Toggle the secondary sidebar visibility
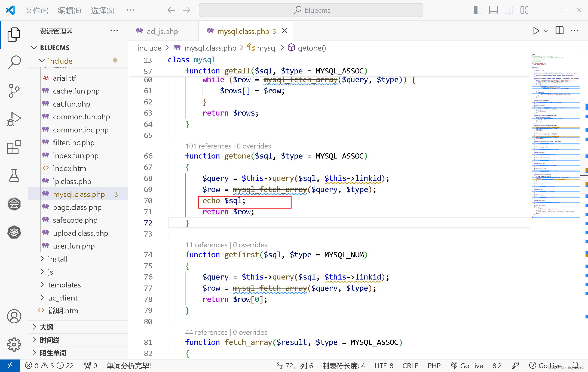Screen dimensions: 588x372 tap(509, 10)
